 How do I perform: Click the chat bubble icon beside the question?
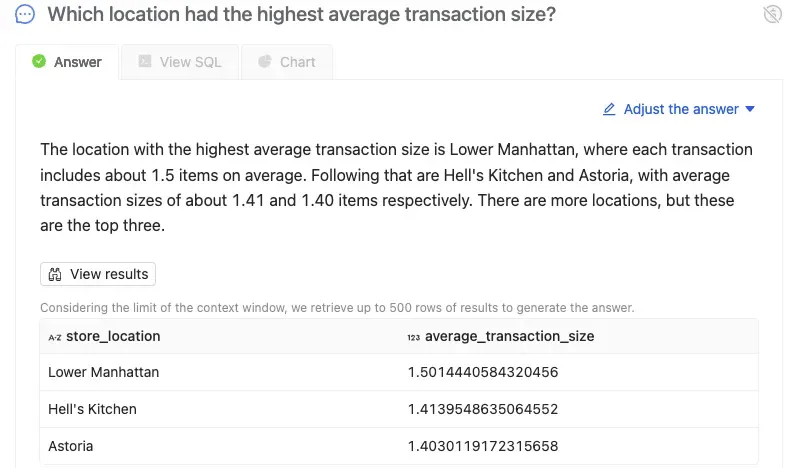pos(25,15)
